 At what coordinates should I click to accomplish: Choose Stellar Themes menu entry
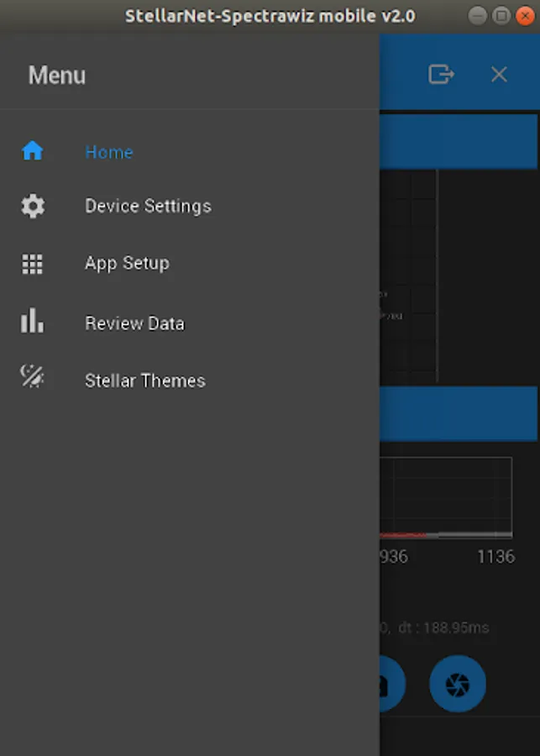pyautogui.click(x=190, y=381)
